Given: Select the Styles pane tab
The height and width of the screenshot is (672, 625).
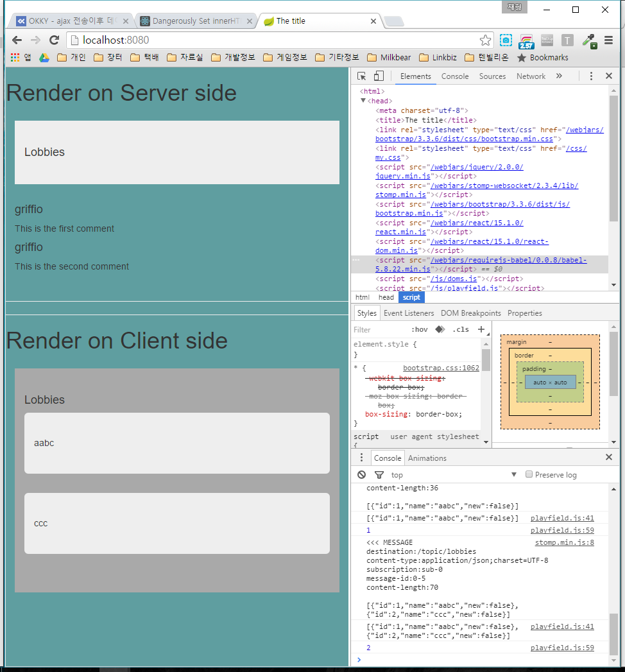Looking at the screenshot, I should click(366, 313).
